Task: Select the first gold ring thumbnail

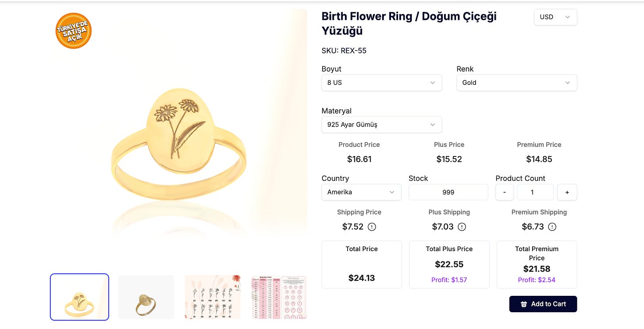Action: [x=79, y=297]
